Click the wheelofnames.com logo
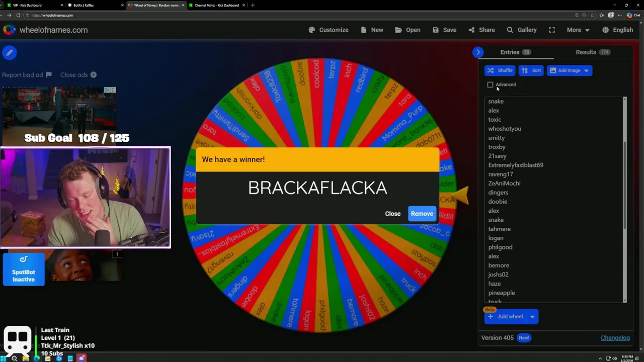 coord(45,30)
